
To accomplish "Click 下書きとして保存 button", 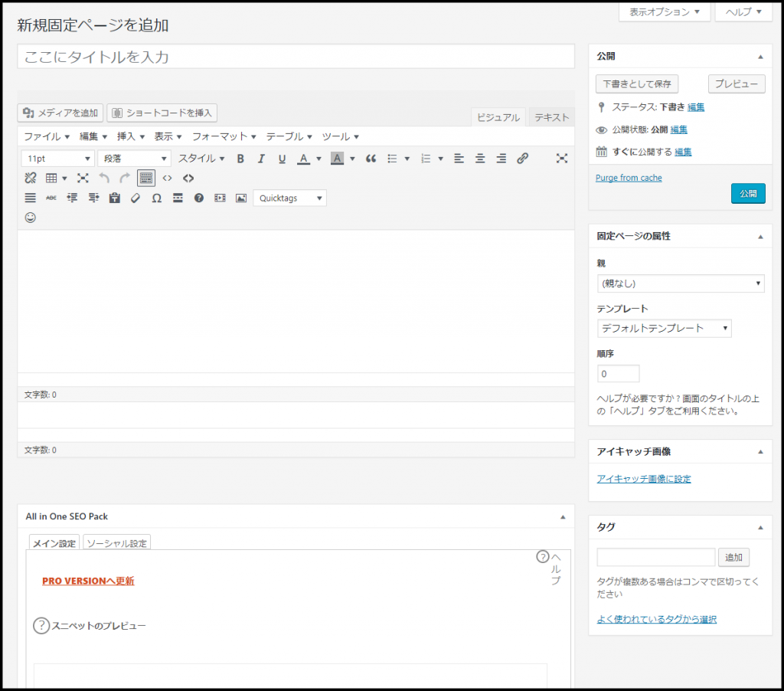I will click(637, 84).
